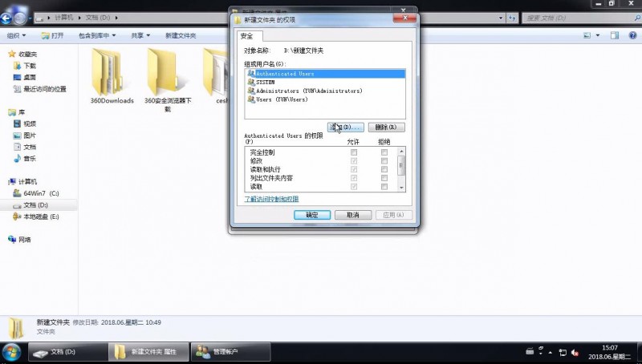Open 新建文件夹 属性 taskbar item
Viewport: 642px width, 364px height.
point(149,352)
